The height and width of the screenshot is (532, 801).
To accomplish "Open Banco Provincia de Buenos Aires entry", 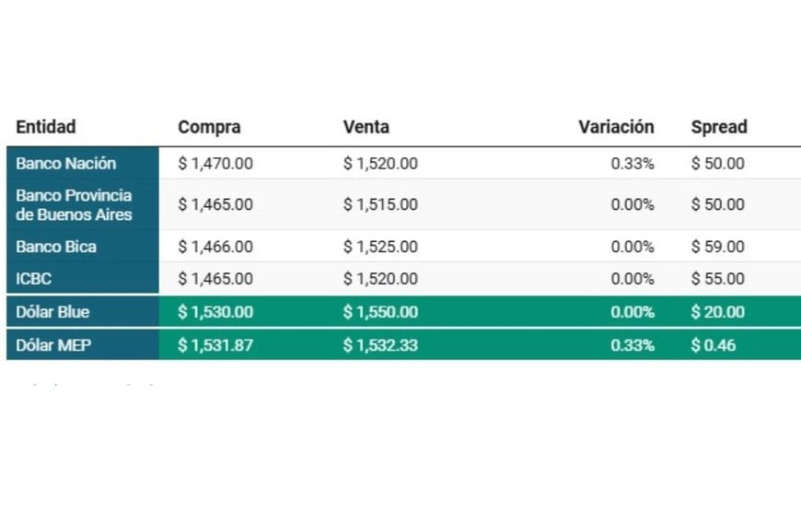I will click(x=74, y=204).
